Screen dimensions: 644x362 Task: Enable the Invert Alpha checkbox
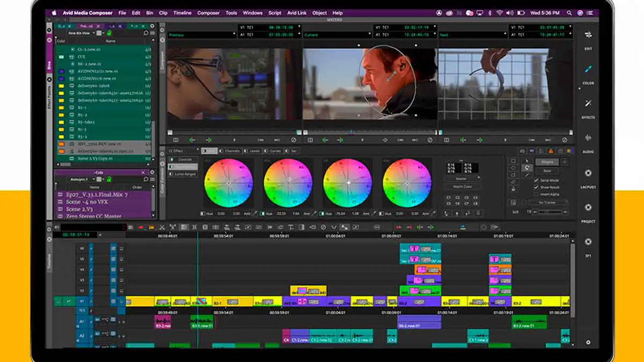tap(537, 194)
